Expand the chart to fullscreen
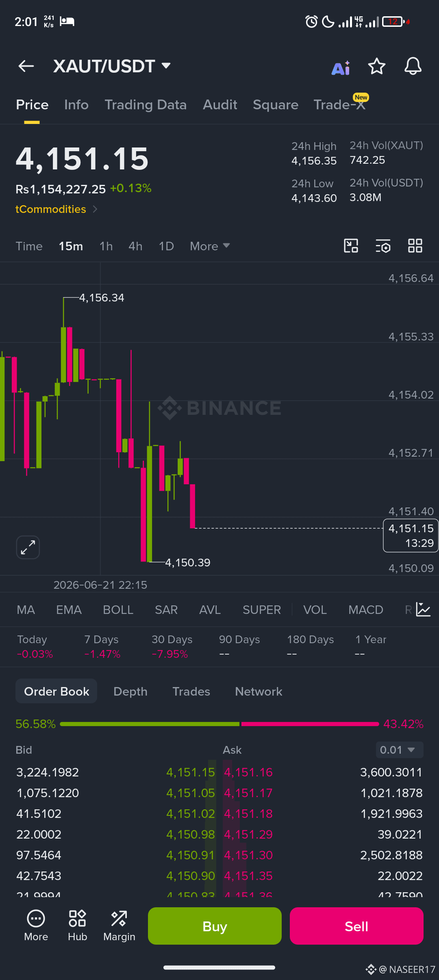The image size is (439, 980). click(28, 547)
